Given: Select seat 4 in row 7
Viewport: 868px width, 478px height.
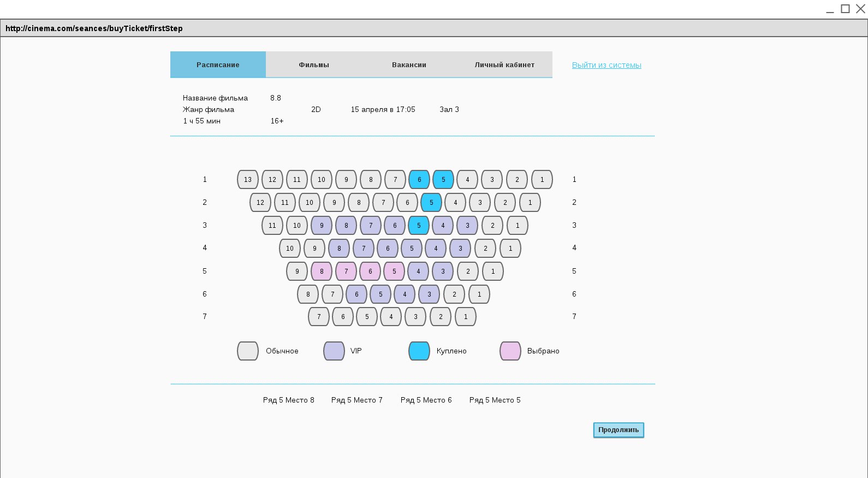Looking at the screenshot, I should pyautogui.click(x=391, y=316).
